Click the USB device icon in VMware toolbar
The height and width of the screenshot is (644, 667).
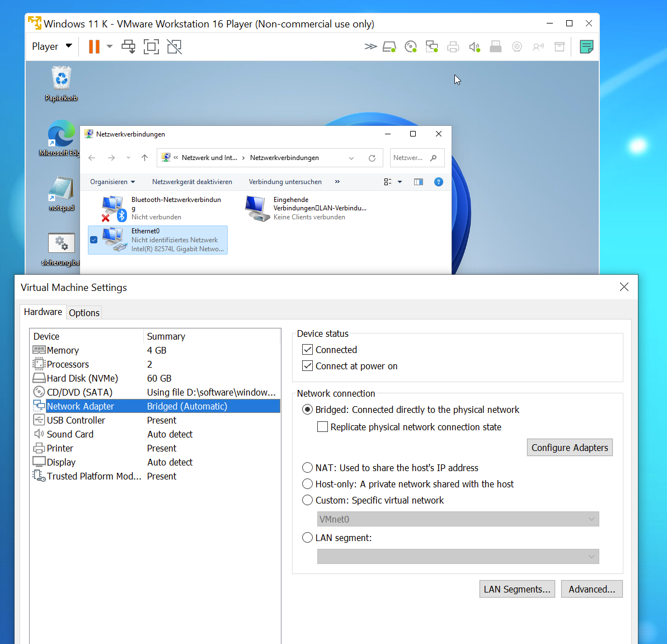pyautogui.click(x=496, y=46)
